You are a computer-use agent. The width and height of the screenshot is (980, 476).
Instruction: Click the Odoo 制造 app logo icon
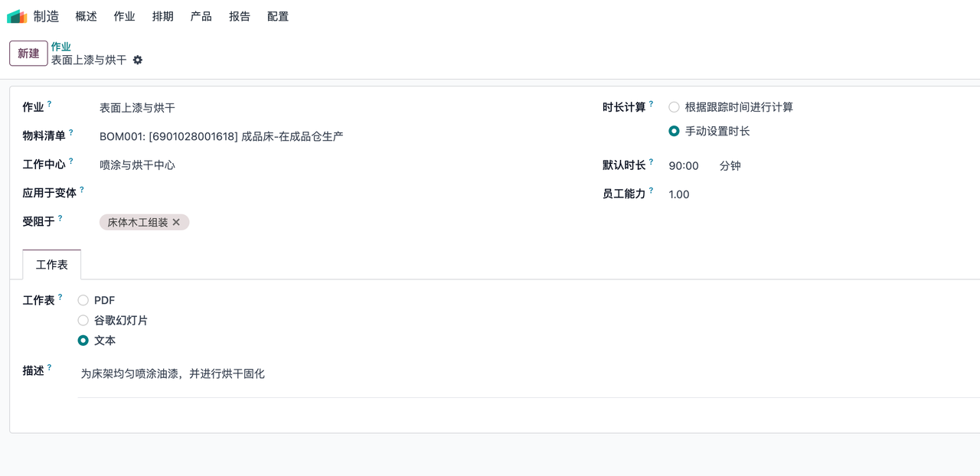17,16
